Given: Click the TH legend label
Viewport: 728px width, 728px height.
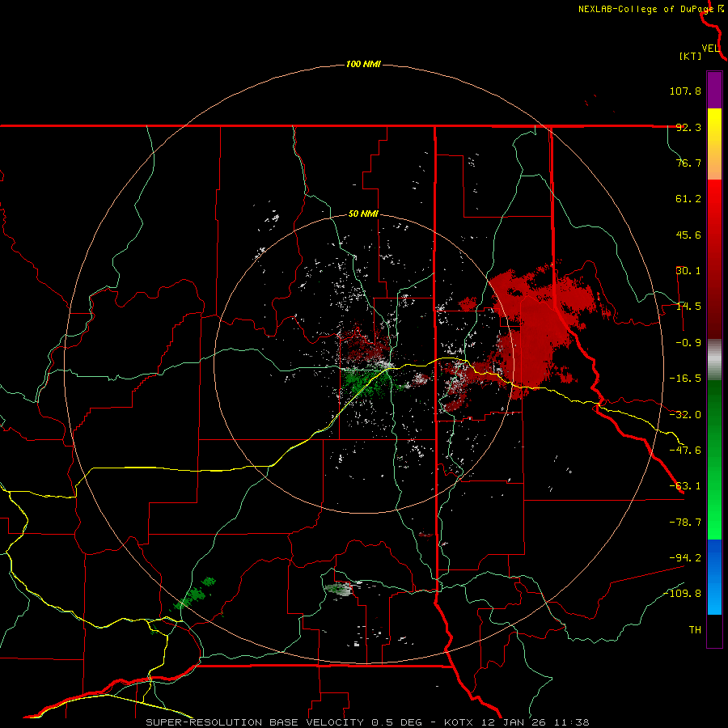Looking at the screenshot, I should pos(695,630).
